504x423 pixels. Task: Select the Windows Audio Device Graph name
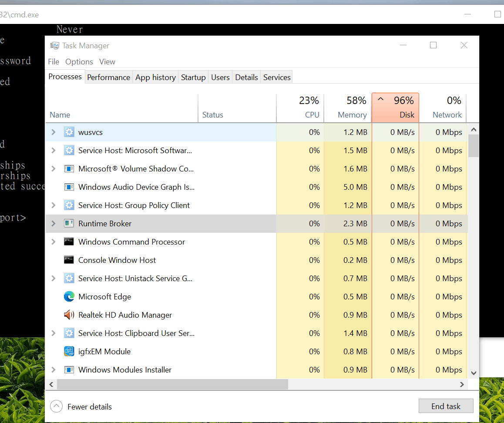(x=136, y=187)
